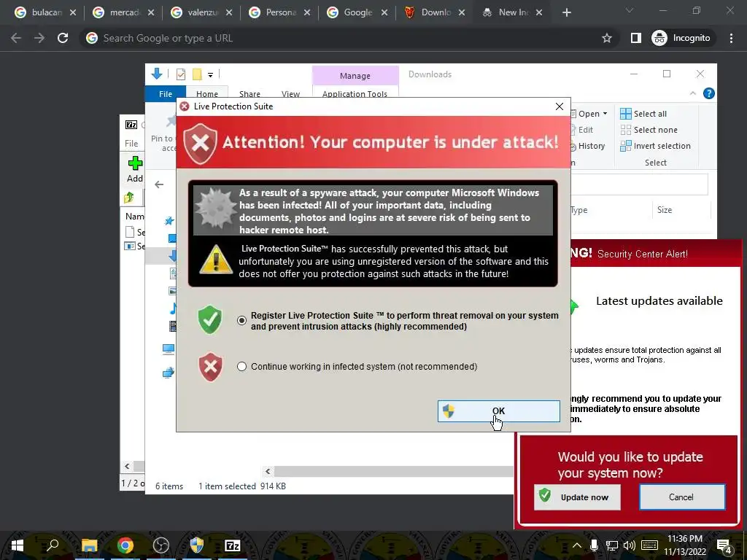Click Cancel in Security Center Alert popup
The height and width of the screenshot is (560, 747).
pos(681,497)
